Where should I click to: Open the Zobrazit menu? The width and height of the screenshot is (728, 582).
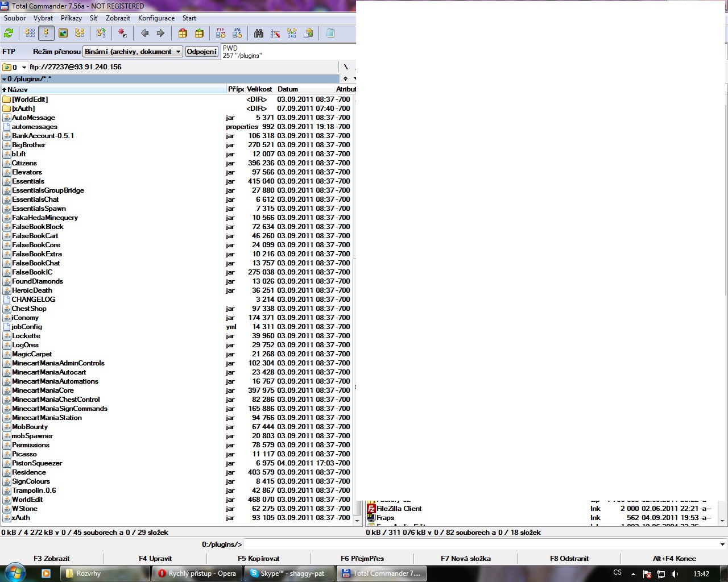point(118,18)
